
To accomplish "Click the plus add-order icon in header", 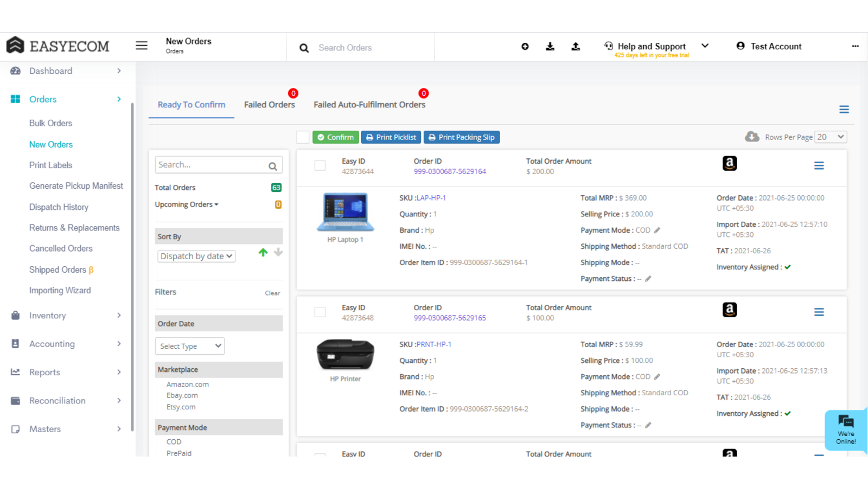I will click(x=525, y=47).
